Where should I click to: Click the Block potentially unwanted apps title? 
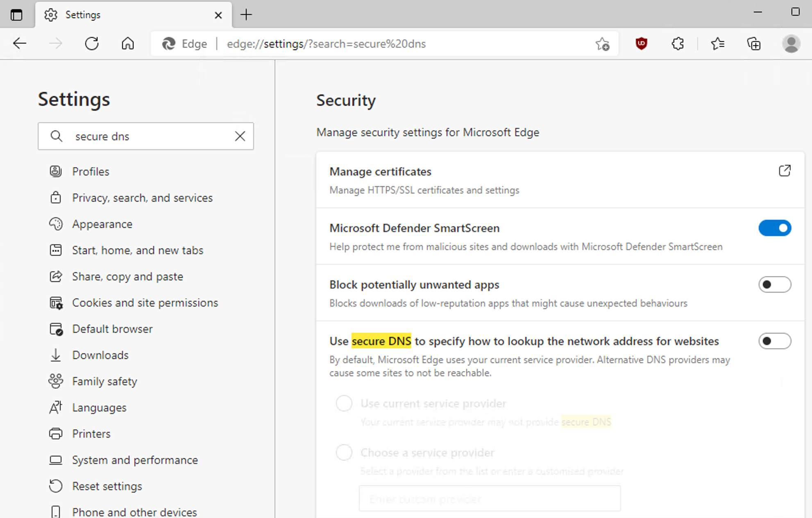(414, 284)
